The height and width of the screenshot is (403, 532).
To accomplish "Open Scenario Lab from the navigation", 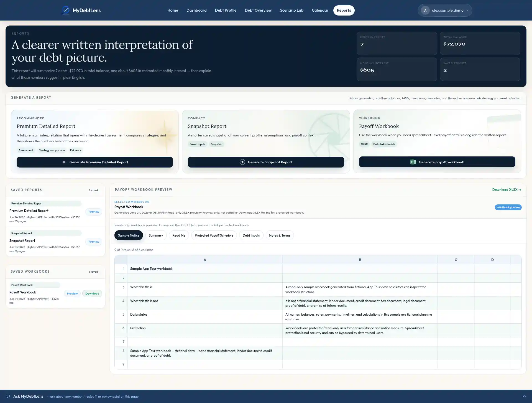I will tap(291, 10).
